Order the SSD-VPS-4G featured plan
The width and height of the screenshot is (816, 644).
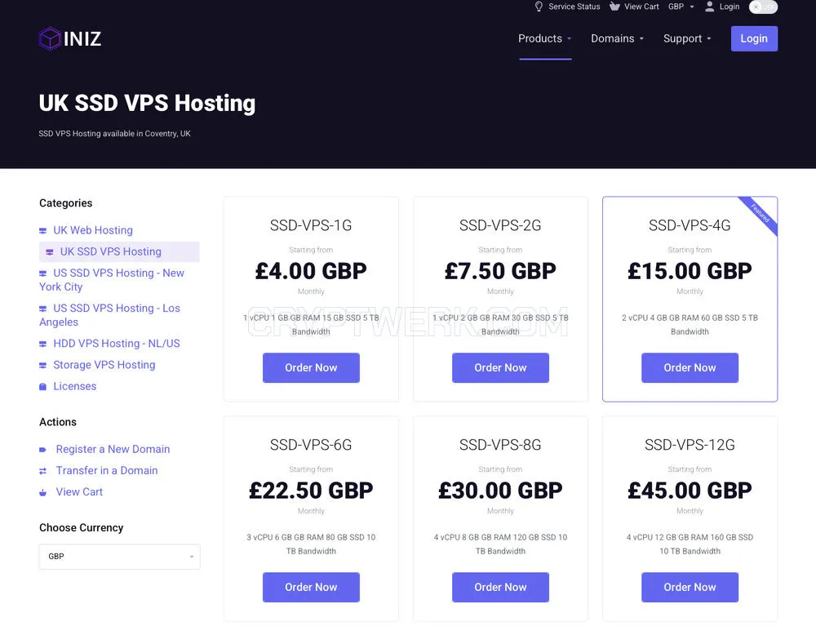690,367
